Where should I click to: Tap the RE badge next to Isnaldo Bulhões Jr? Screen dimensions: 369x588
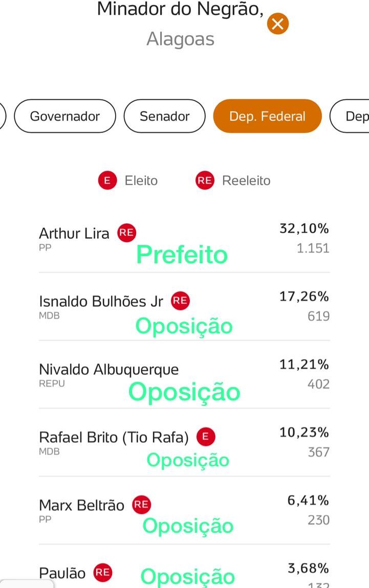click(x=180, y=301)
